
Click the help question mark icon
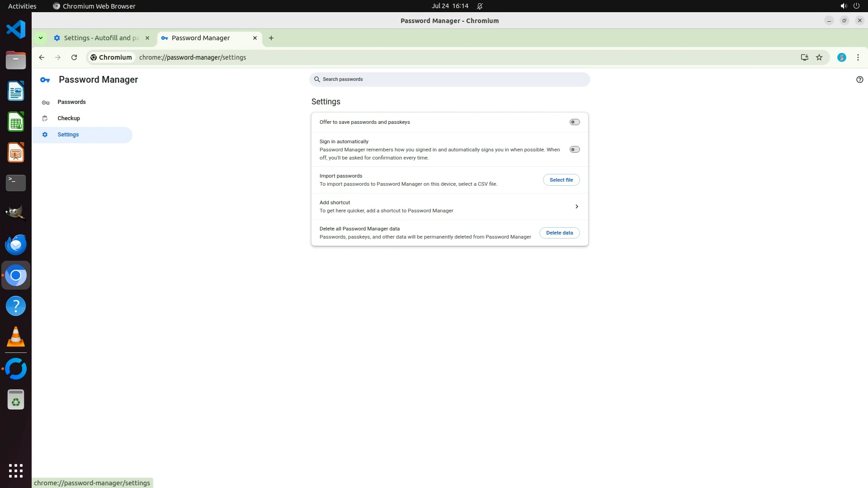(859, 80)
